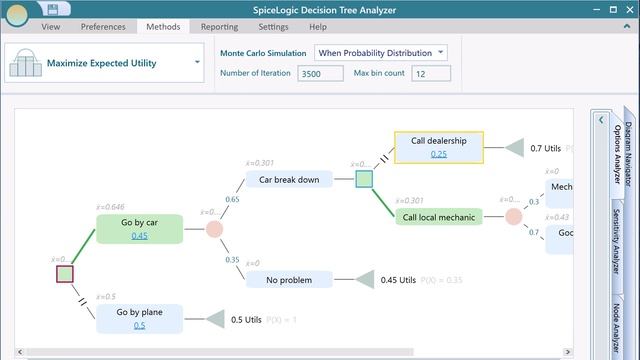Open the Reporting tab
Viewport: 640px width, 360px height.
point(219,27)
